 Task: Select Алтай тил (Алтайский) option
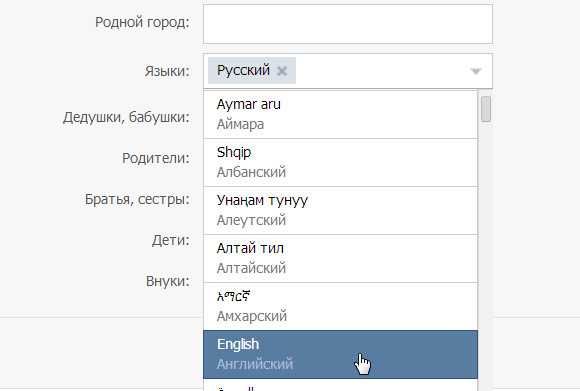point(340,259)
